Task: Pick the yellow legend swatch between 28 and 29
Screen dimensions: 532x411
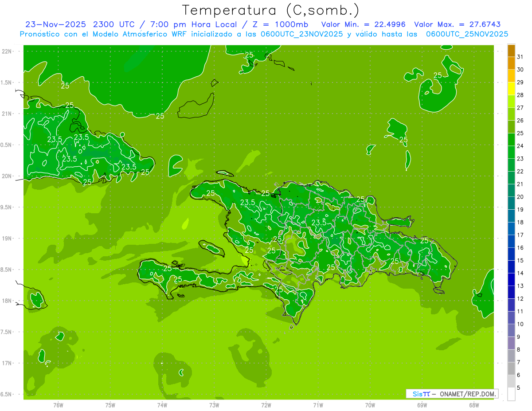Action: [x=511, y=89]
